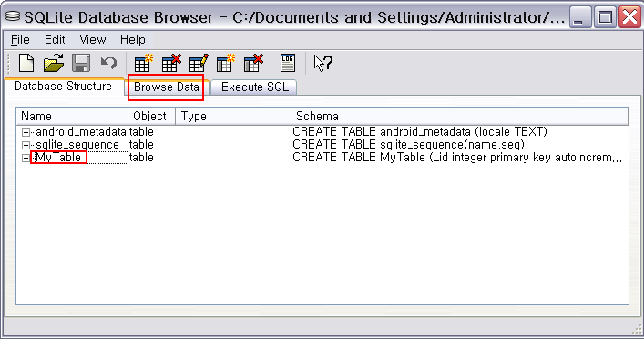Expand the android_metadata table node
644x339 pixels.
click(x=26, y=132)
